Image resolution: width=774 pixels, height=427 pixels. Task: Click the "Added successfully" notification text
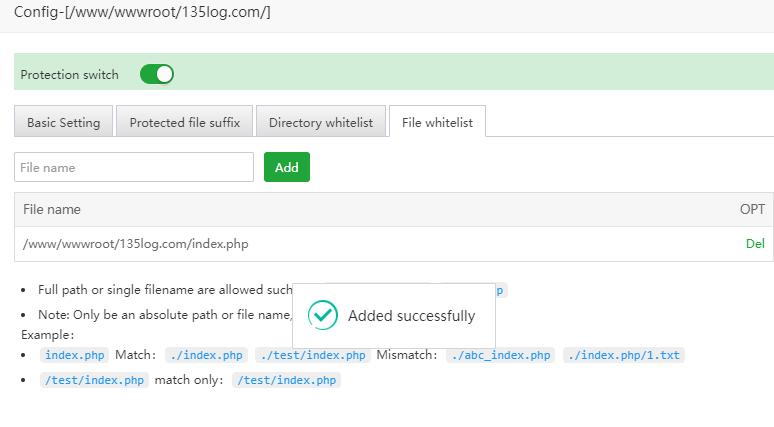[x=411, y=316]
